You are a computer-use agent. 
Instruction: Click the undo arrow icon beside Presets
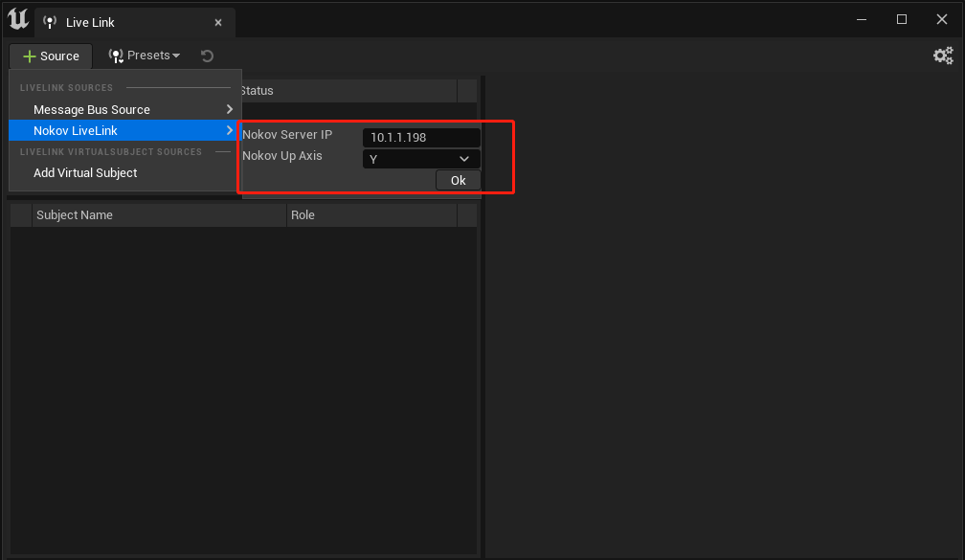tap(208, 56)
